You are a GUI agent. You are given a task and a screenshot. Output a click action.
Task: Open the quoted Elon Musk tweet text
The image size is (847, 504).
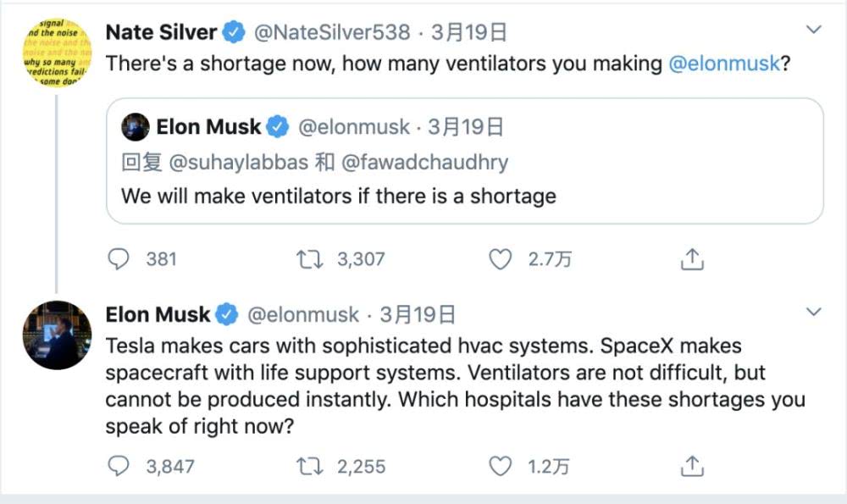click(x=339, y=196)
